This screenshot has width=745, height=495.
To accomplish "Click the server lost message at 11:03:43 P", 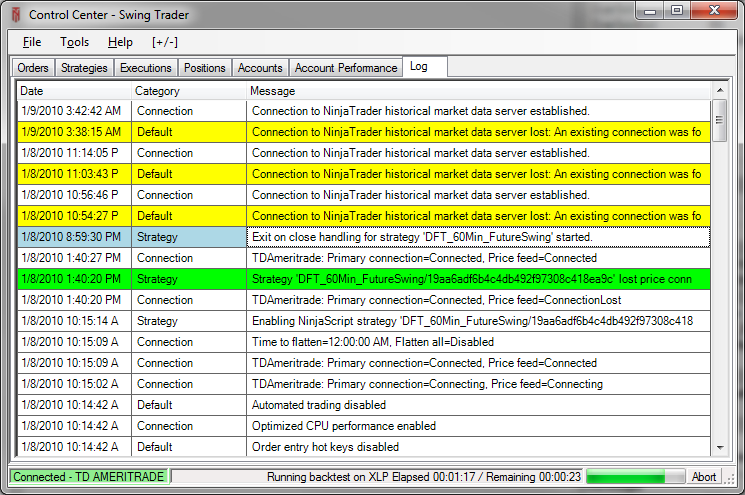I will (x=478, y=174).
